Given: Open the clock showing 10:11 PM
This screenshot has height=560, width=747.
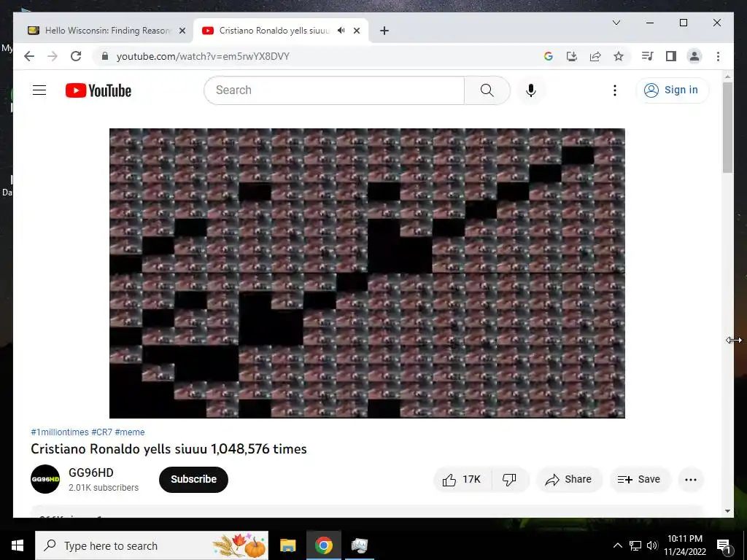Looking at the screenshot, I should tap(685, 545).
